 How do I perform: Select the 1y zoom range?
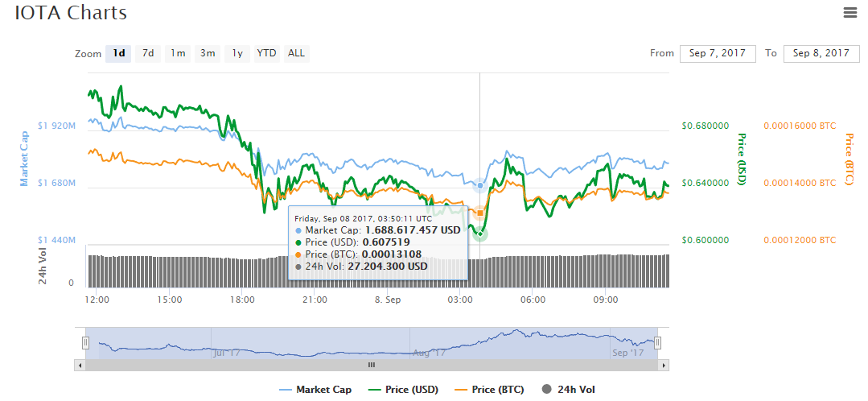pos(237,54)
